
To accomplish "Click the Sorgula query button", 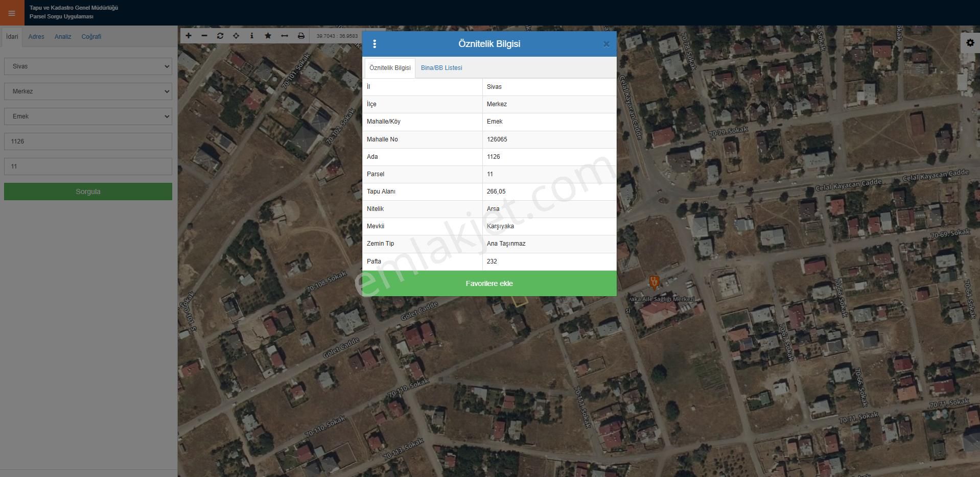I will 88,192.
